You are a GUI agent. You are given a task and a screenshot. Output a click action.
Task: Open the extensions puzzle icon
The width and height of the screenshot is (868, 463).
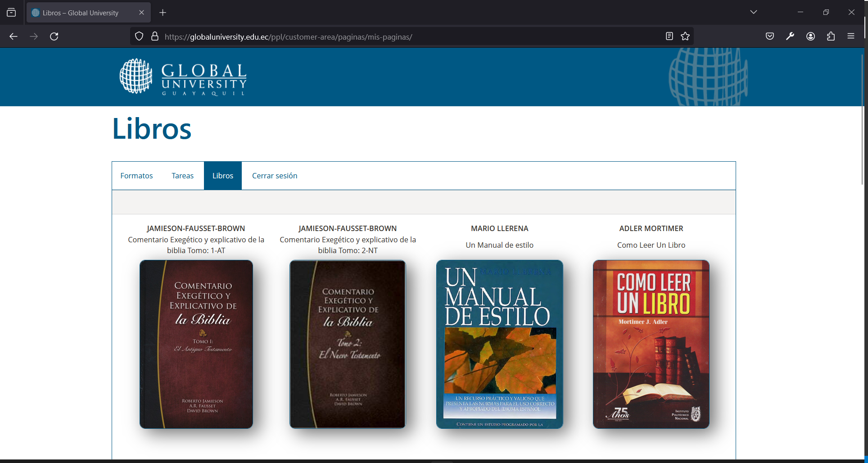(831, 36)
